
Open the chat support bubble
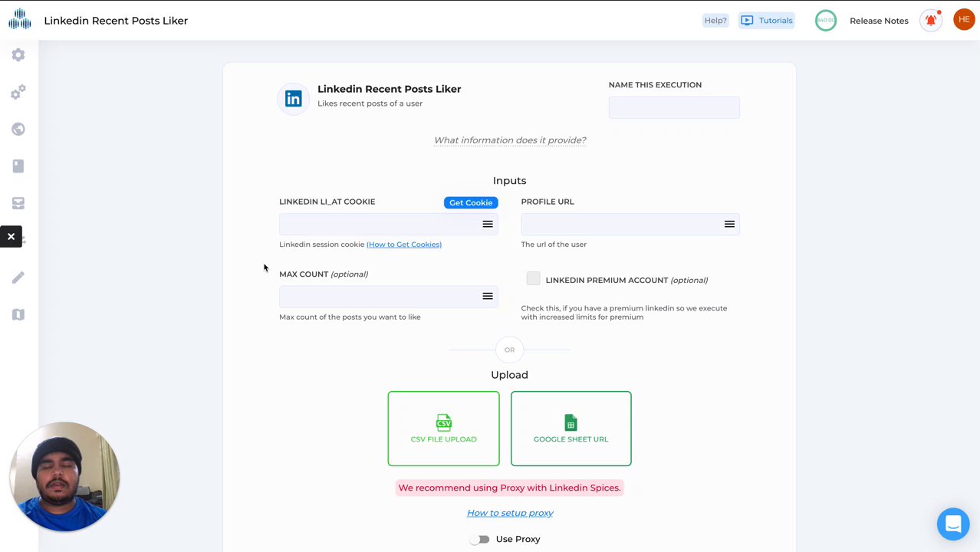point(953,524)
